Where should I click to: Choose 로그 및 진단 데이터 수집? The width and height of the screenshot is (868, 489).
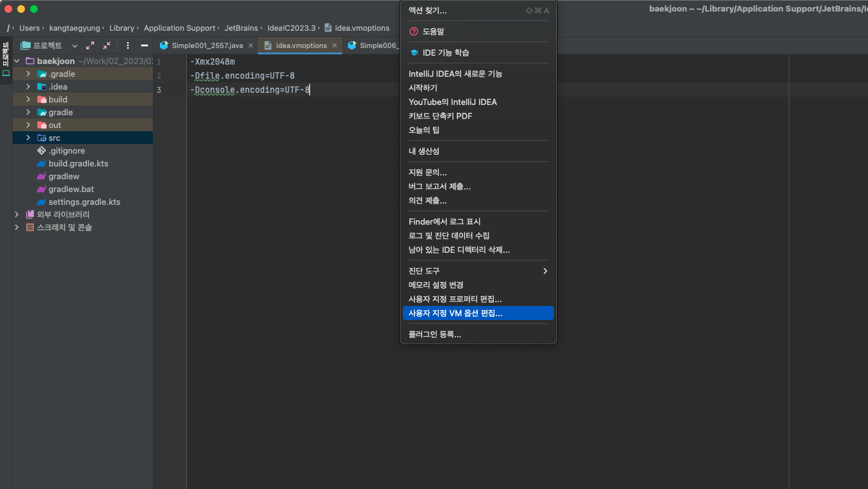[478, 236]
